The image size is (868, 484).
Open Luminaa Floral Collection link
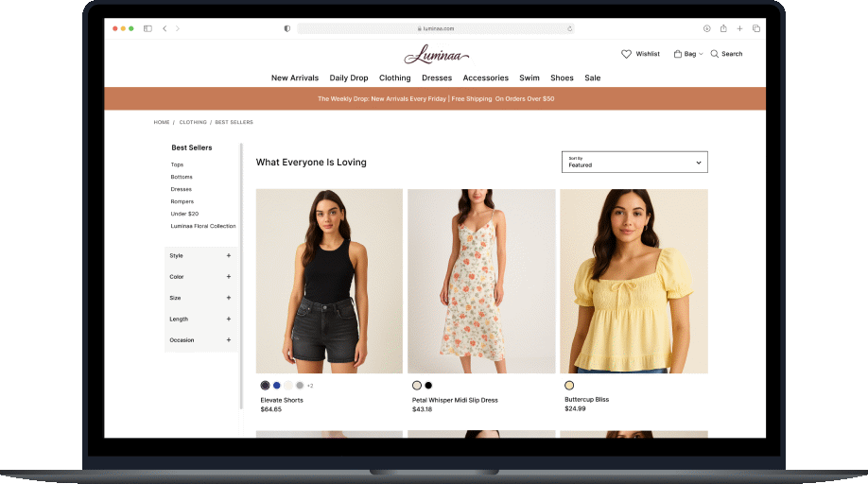click(203, 226)
